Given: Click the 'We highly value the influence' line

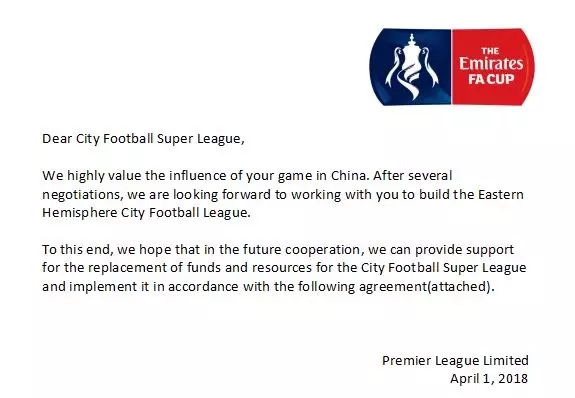Looking at the screenshot, I should tap(247, 176).
